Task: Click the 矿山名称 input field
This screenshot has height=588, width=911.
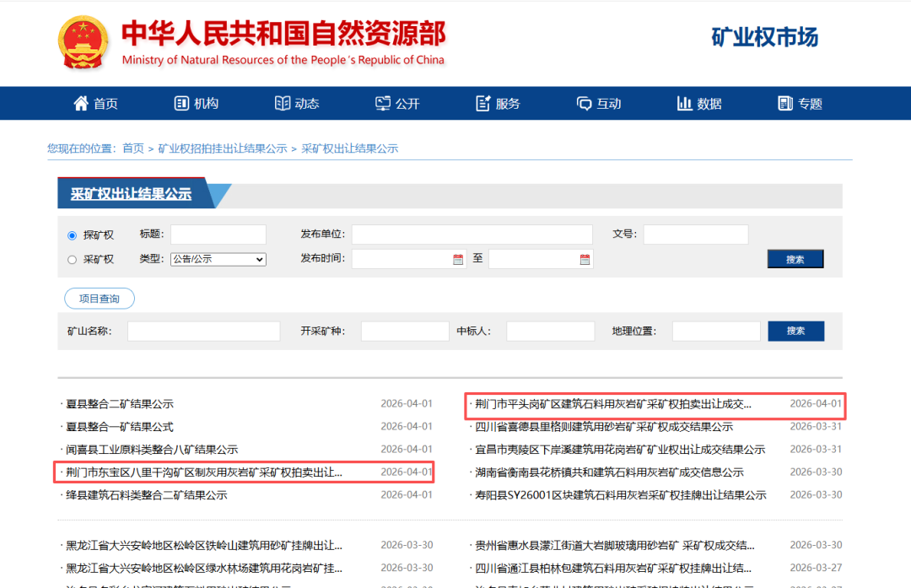Action: point(203,332)
